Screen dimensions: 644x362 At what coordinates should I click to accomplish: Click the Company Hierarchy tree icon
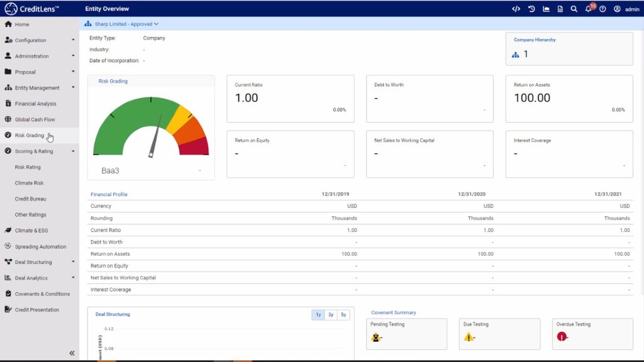(x=516, y=55)
